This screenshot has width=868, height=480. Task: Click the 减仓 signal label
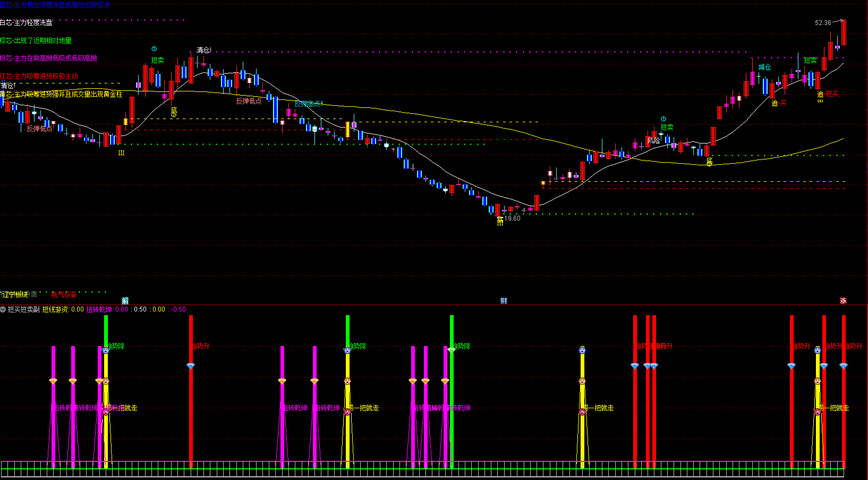tap(764, 68)
